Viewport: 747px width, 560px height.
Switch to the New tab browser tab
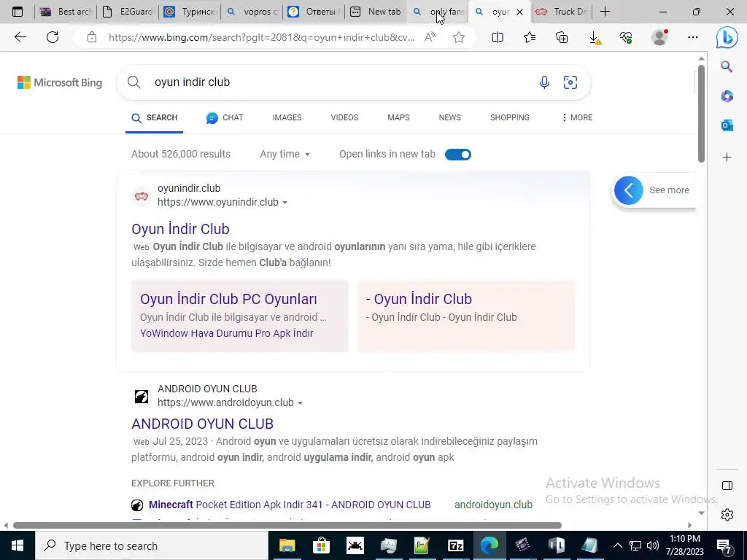point(376,12)
